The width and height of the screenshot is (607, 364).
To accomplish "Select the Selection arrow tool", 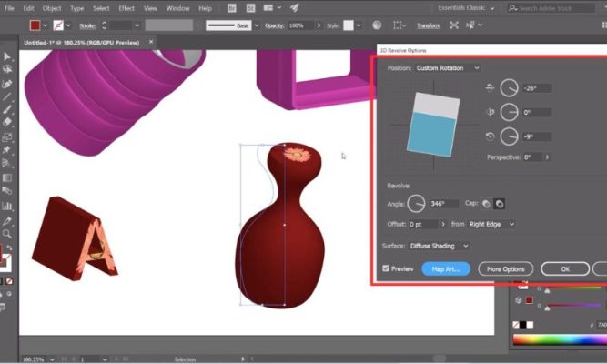I will pos(7,56).
